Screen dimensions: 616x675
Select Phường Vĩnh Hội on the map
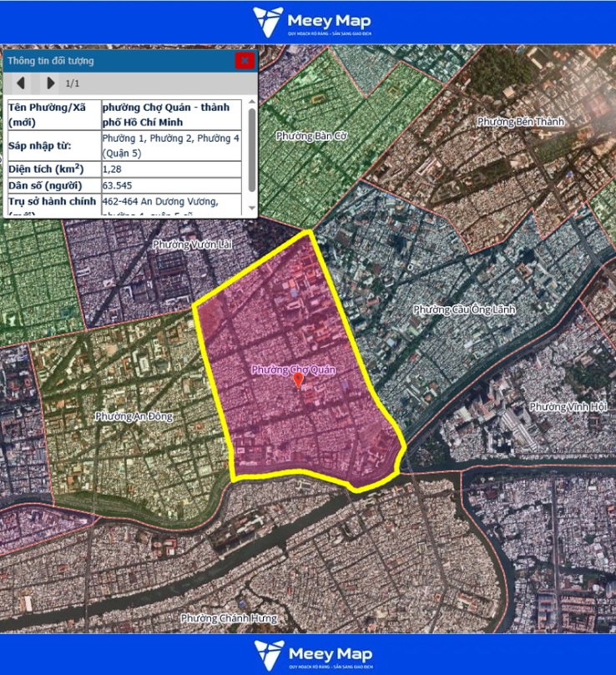coord(565,406)
